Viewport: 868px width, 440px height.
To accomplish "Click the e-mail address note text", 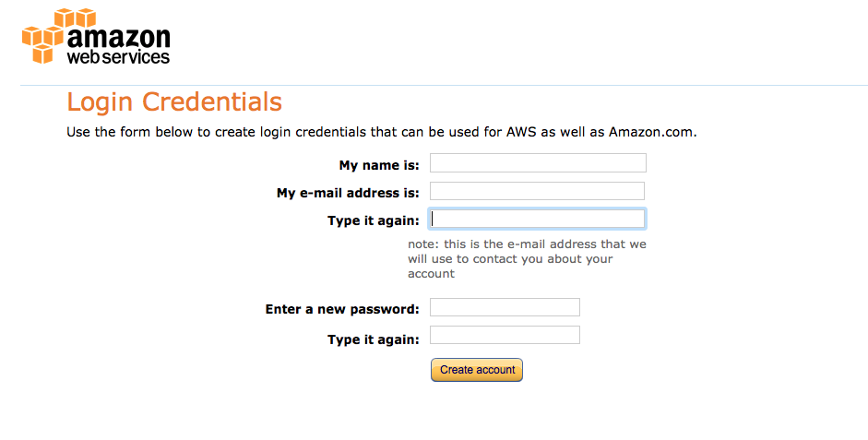I will pyautogui.click(x=527, y=258).
